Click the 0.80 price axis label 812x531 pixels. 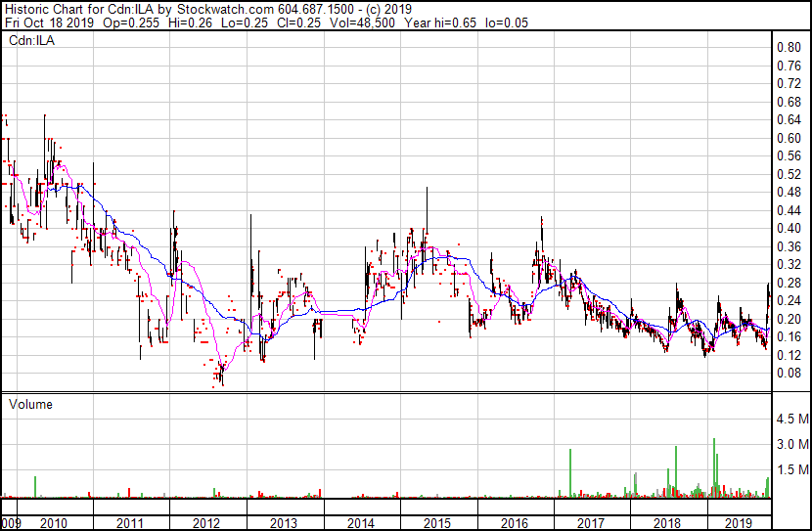click(789, 47)
